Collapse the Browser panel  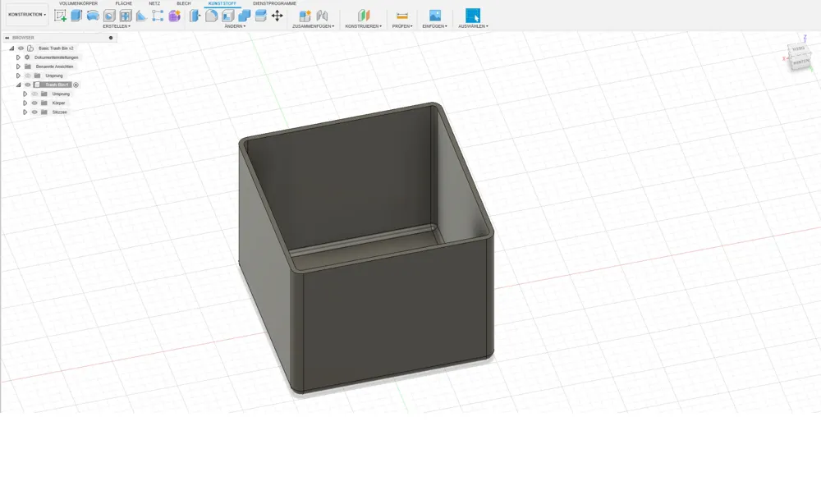point(7,37)
